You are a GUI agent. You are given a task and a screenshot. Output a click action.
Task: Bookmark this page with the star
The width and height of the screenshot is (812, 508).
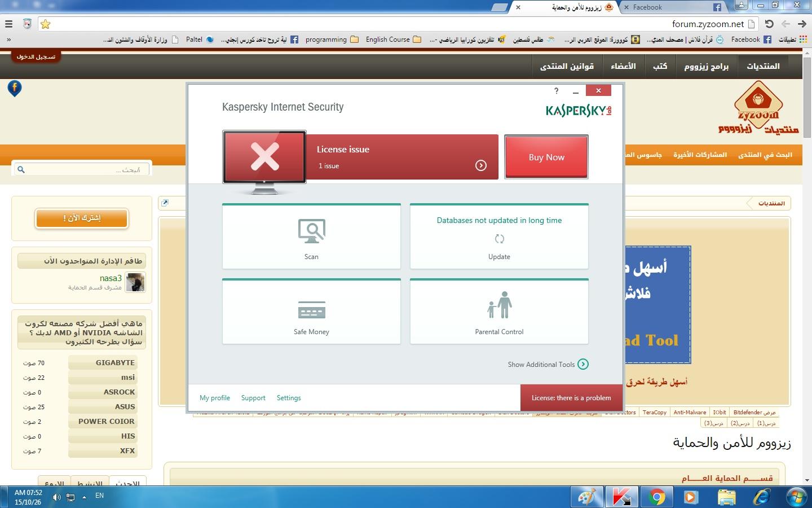pos(46,24)
